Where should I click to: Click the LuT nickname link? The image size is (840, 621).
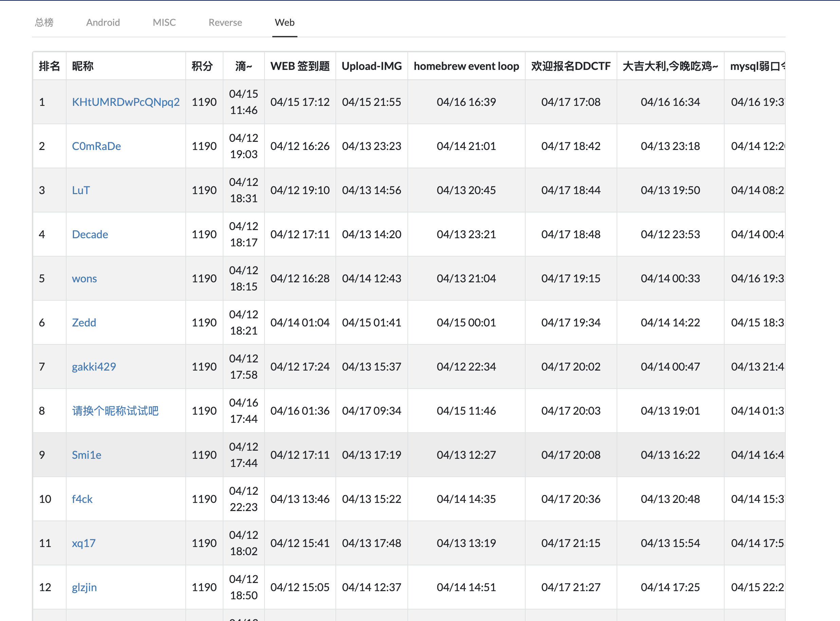[x=81, y=190]
